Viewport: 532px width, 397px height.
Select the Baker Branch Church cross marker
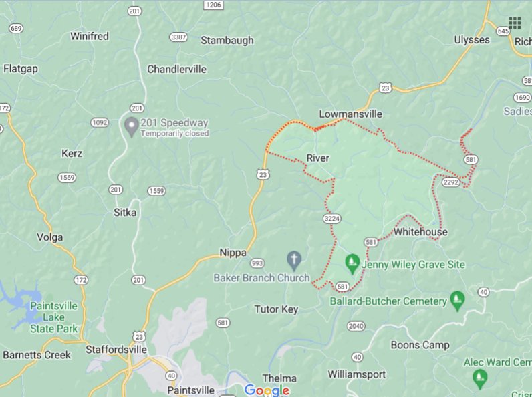coord(294,261)
